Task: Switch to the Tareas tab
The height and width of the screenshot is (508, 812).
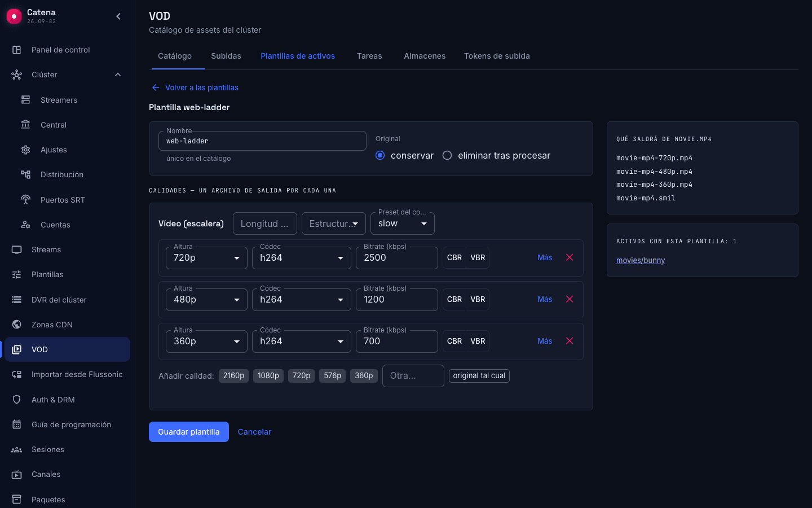Action: (369, 56)
